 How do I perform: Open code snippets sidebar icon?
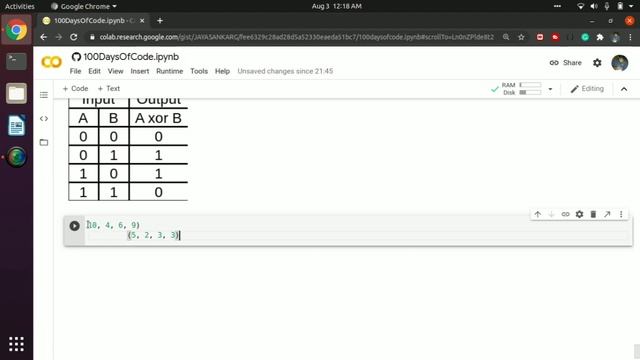(x=44, y=119)
